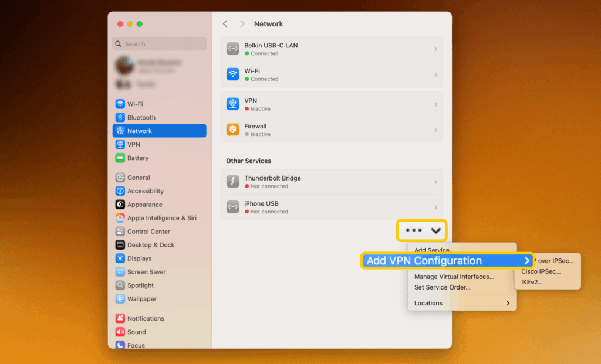The image size is (601, 364).
Task: Open Control Center settings icon
Action: click(120, 232)
